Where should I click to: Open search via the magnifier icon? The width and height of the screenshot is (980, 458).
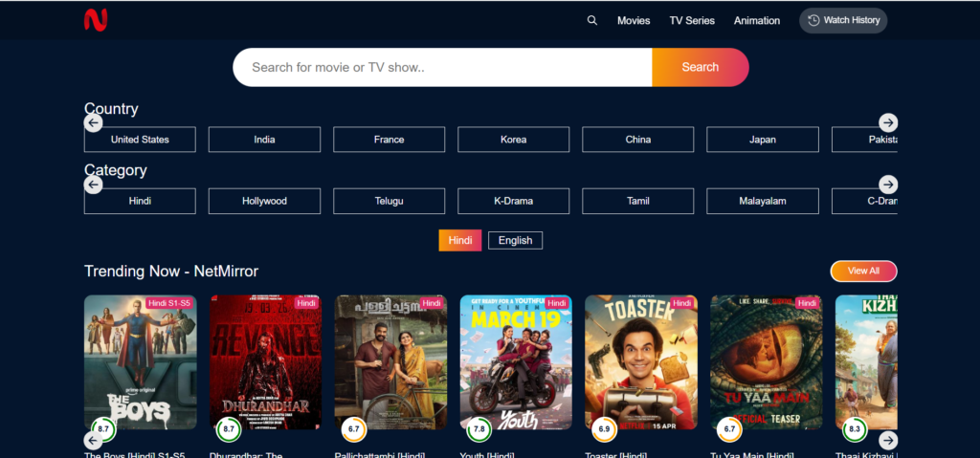click(591, 21)
